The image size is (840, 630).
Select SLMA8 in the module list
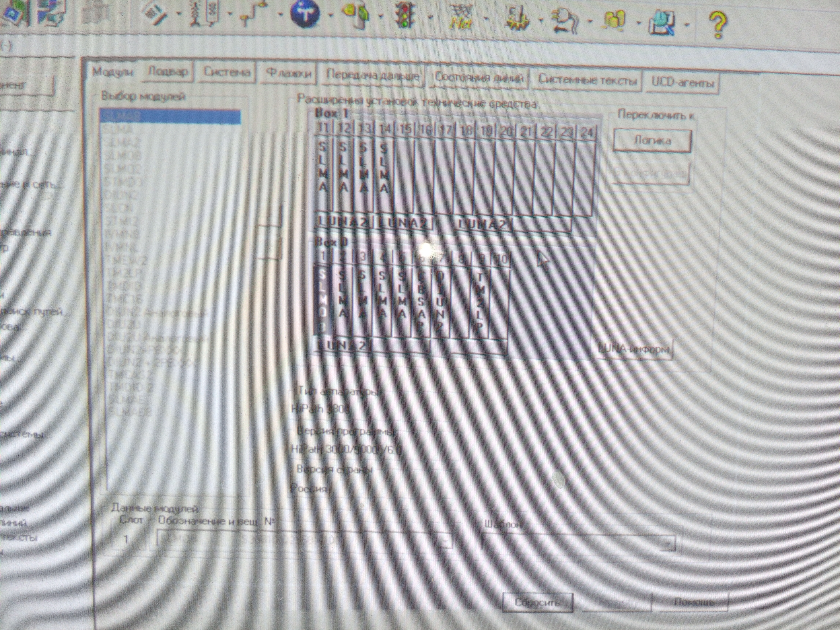click(x=170, y=116)
